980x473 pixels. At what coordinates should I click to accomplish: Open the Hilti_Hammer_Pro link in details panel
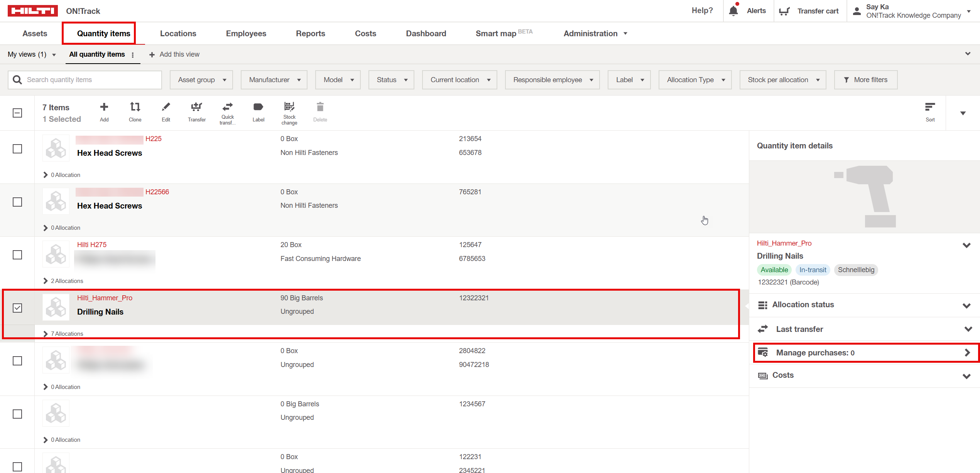coord(784,243)
